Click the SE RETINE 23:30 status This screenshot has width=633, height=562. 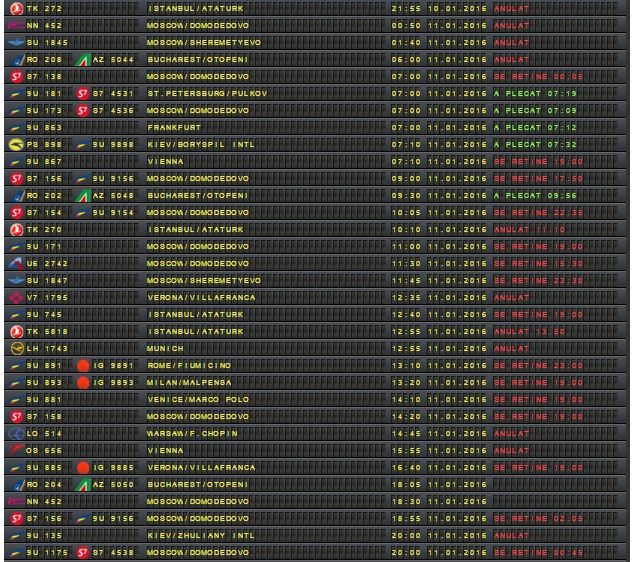539,281
